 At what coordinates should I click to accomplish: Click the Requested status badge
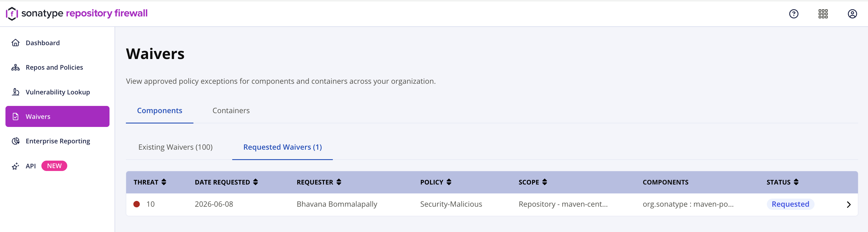[790, 204]
